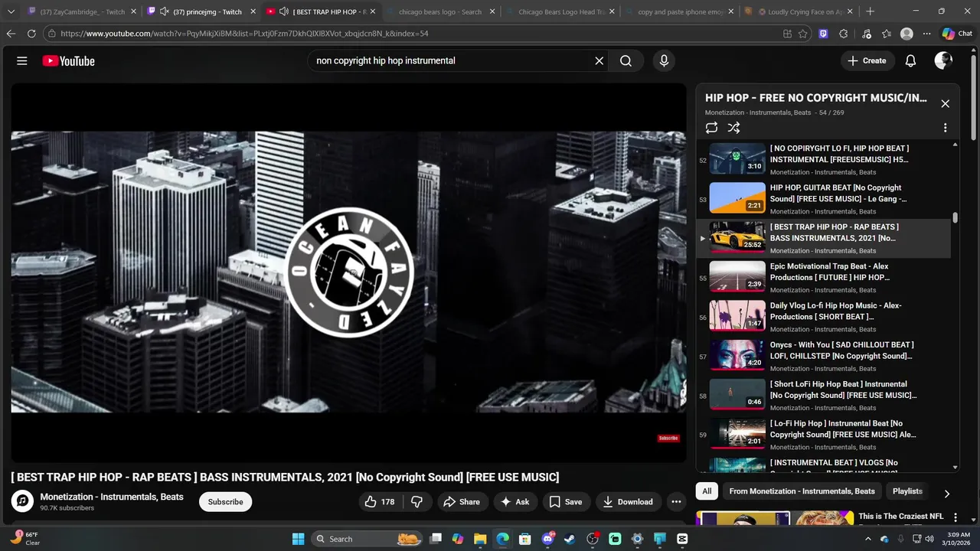This screenshot has height=551, width=980.
Task: Open Steam from taskbar
Action: pyautogui.click(x=570, y=539)
